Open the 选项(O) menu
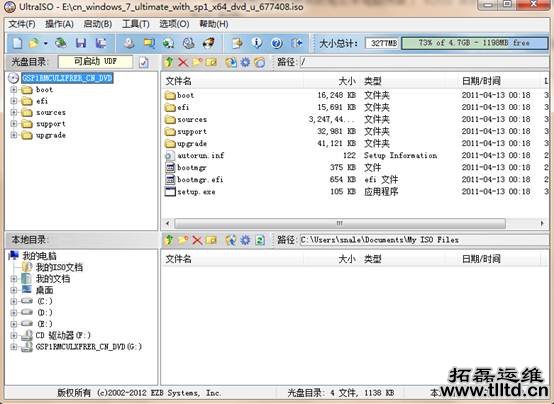Image resolution: width=554 pixels, height=404 pixels. (174, 24)
